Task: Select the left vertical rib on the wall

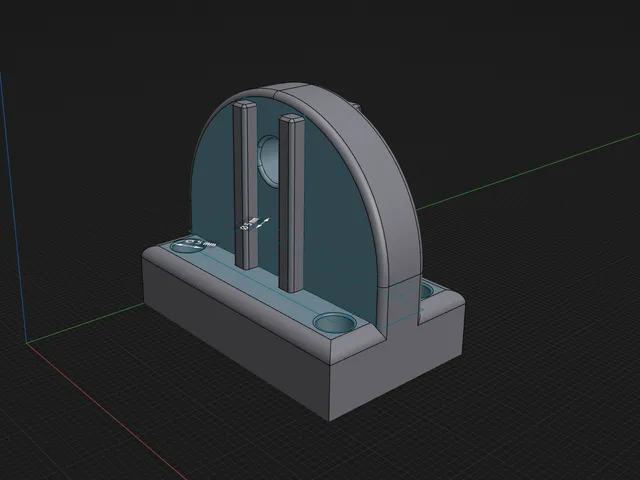Action: (x=246, y=184)
